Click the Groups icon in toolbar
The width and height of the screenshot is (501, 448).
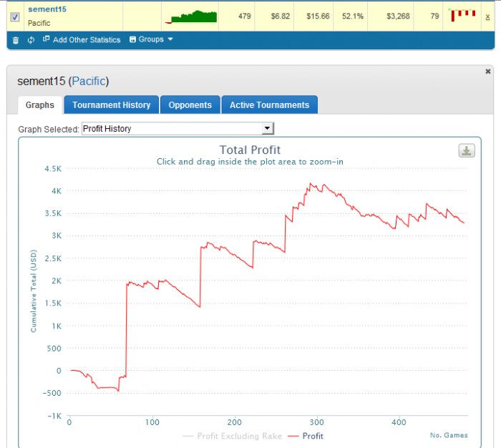pyautogui.click(x=132, y=39)
